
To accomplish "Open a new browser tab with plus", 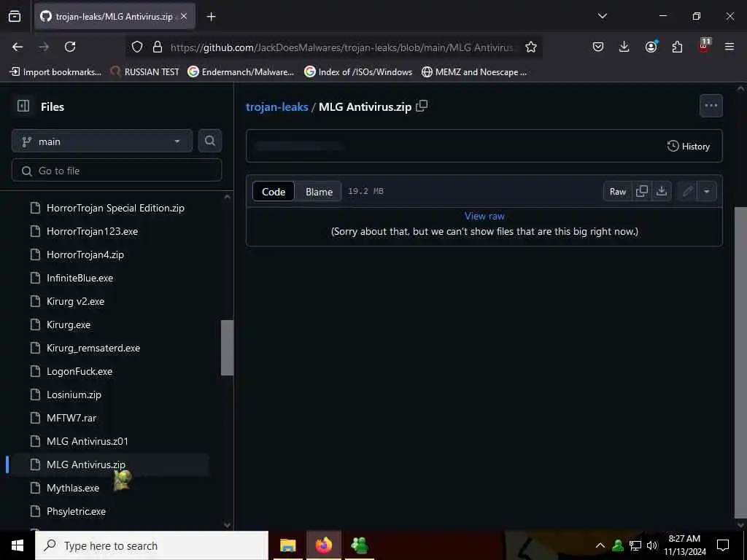I will click(211, 17).
